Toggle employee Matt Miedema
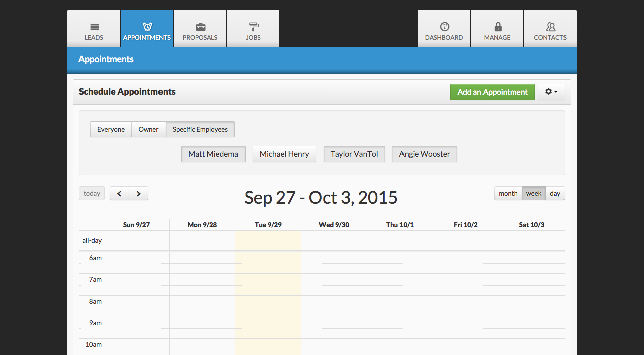This screenshot has height=355, width=644. pos(213,154)
